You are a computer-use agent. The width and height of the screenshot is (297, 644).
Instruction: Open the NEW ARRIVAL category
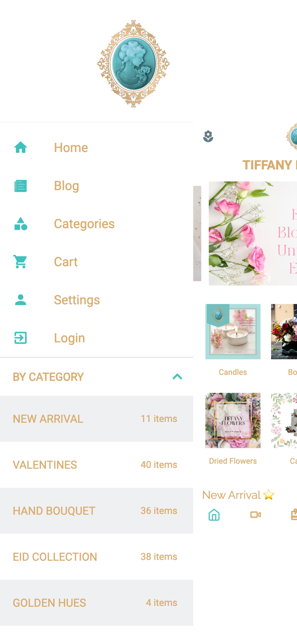(x=96, y=419)
